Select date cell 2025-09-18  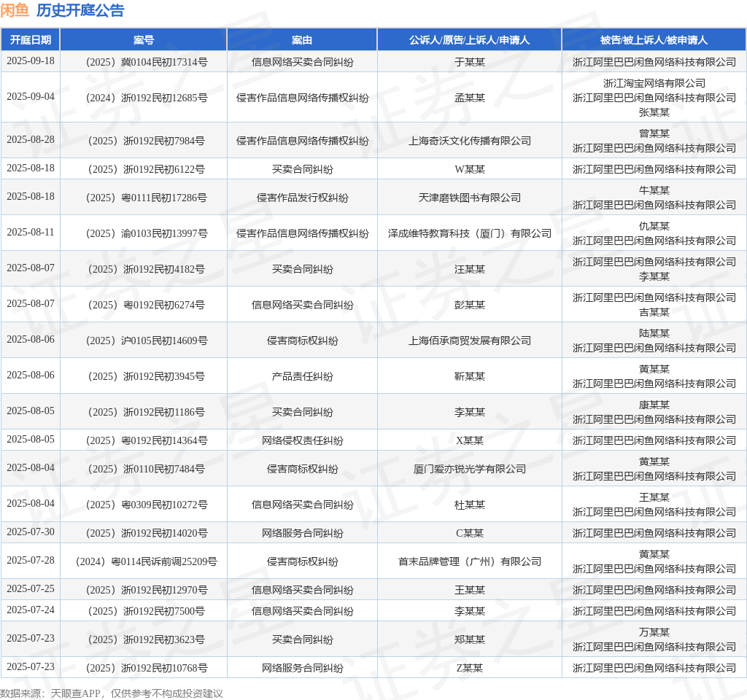31,61
